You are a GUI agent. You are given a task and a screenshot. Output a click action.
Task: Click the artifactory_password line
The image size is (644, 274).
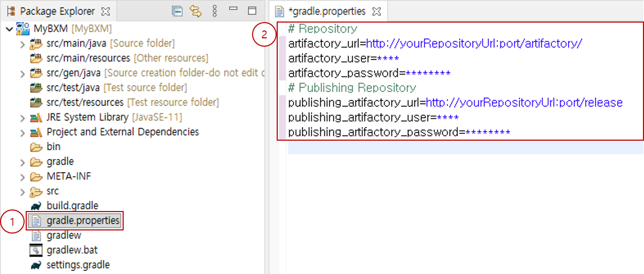pos(369,73)
